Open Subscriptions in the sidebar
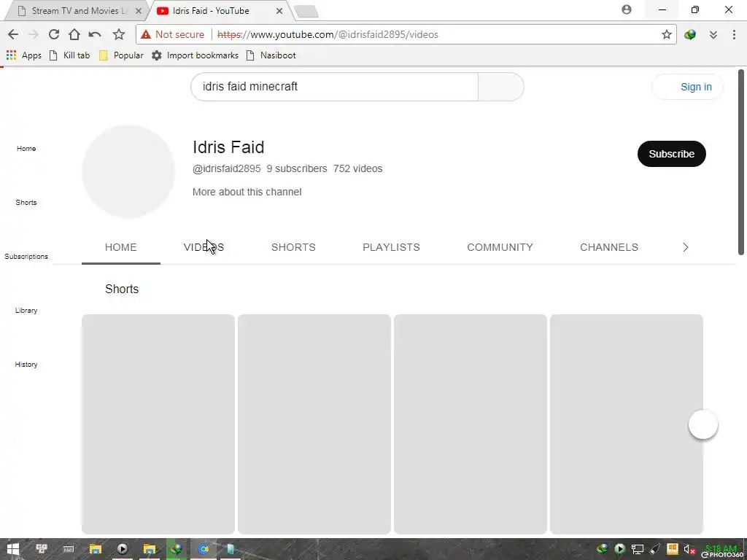Viewport: 747px width, 560px height. click(x=26, y=256)
